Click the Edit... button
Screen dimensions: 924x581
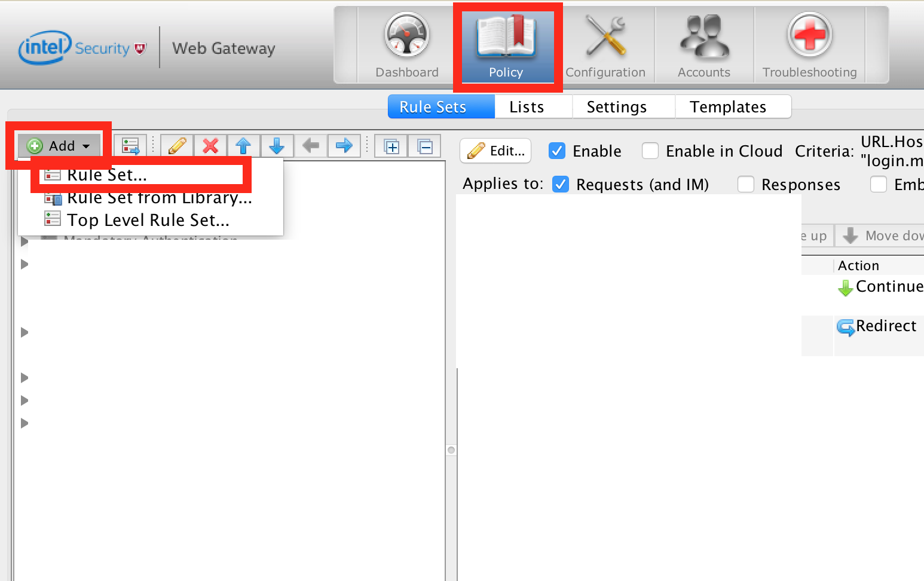pos(495,151)
